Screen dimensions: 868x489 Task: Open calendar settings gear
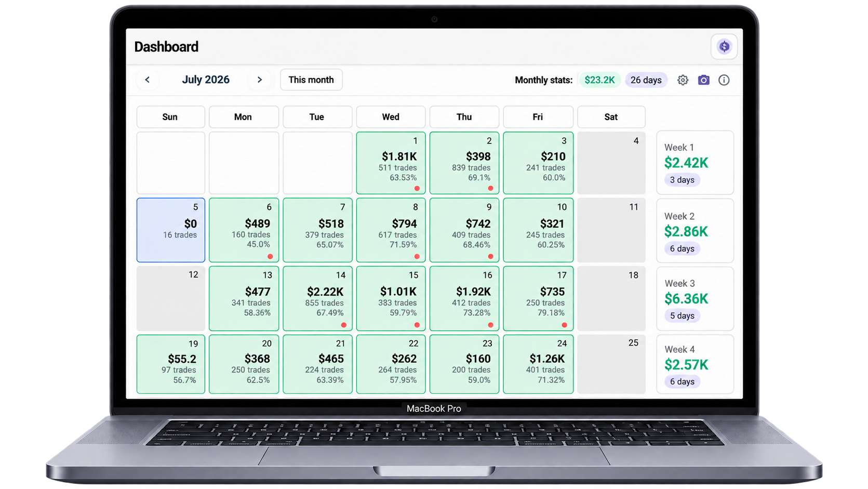point(683,80)
